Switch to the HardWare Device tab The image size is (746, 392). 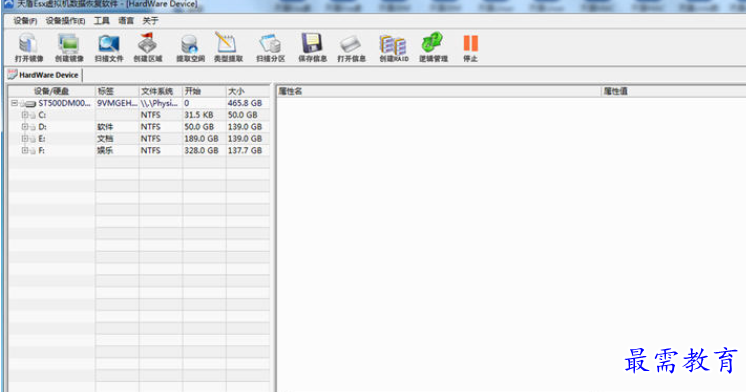[43, 75]
